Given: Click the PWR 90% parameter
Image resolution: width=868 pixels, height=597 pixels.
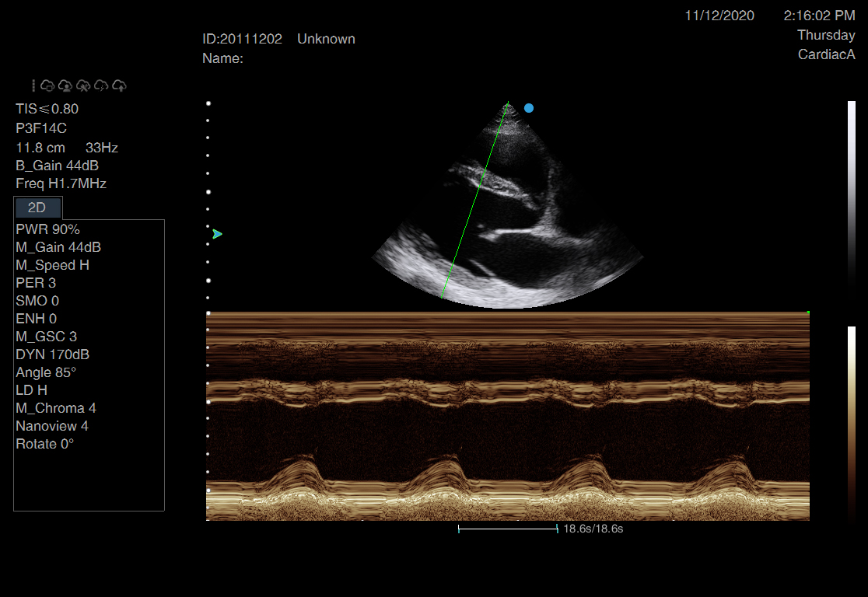Looking at the screenshot, I should (x=47, y=229).
